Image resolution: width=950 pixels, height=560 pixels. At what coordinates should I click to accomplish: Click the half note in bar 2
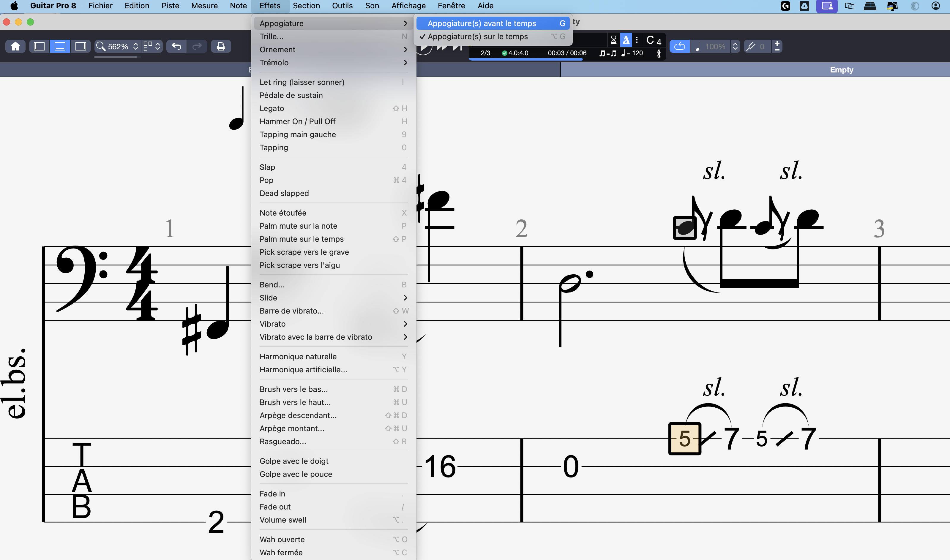point(570,283)
